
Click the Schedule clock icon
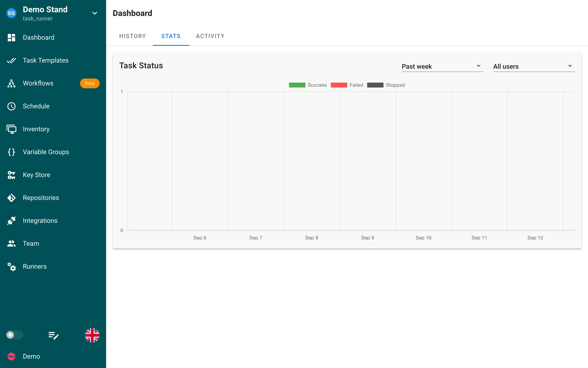[x=11, y=106]
